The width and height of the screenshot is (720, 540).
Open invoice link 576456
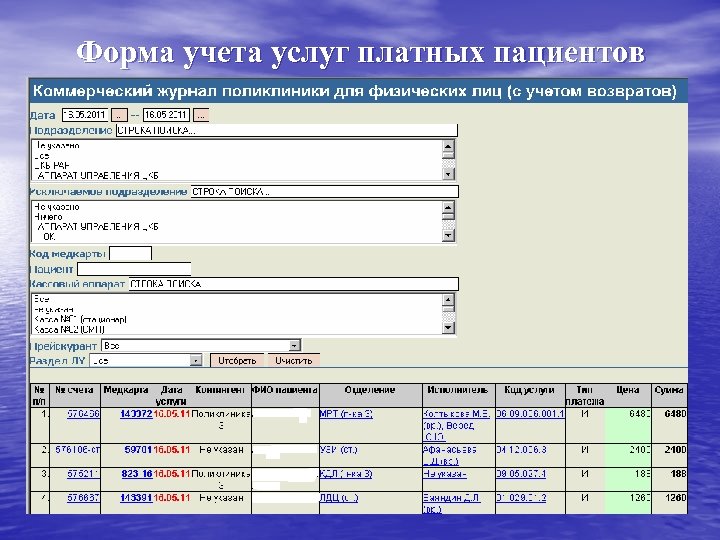coord(83,414)
